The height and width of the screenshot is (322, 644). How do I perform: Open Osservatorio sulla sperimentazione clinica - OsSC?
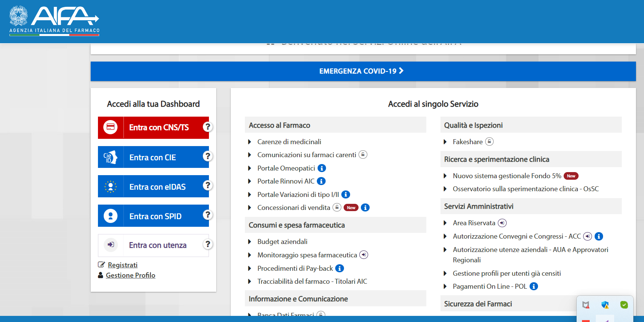tap(526, 189)
